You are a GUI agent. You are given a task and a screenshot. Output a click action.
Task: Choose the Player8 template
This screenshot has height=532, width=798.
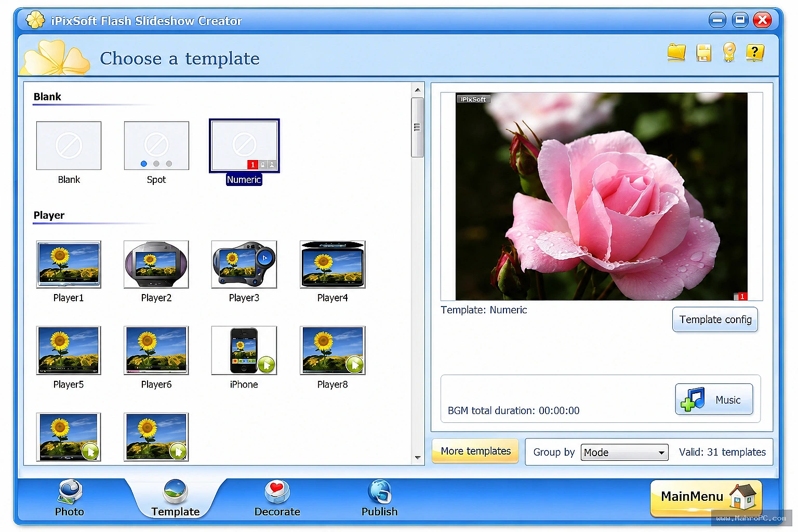(332, 350)
